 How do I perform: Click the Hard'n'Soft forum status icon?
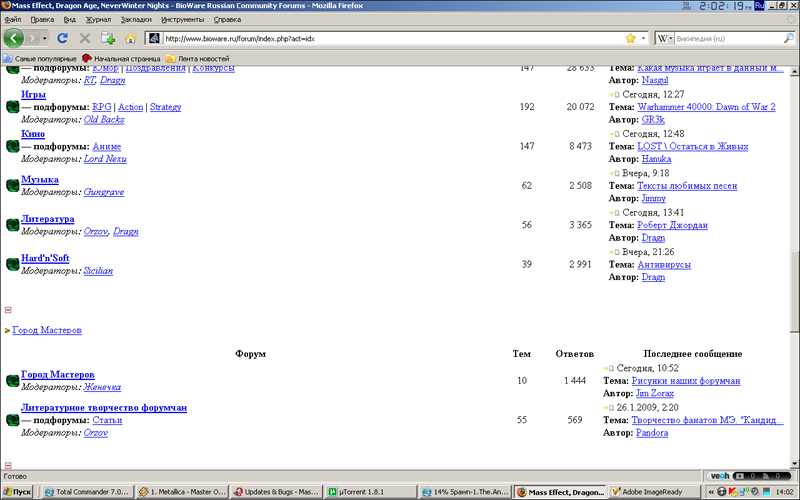[13, 264]
